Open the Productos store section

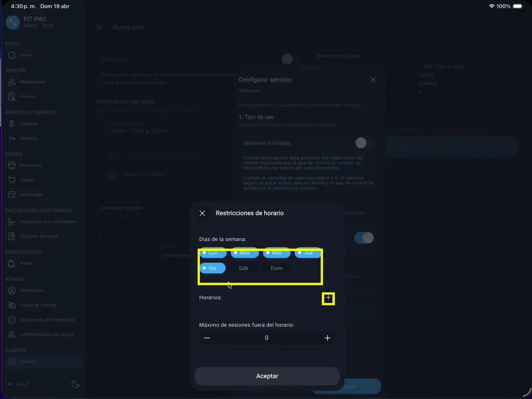(x=30, y=166)
